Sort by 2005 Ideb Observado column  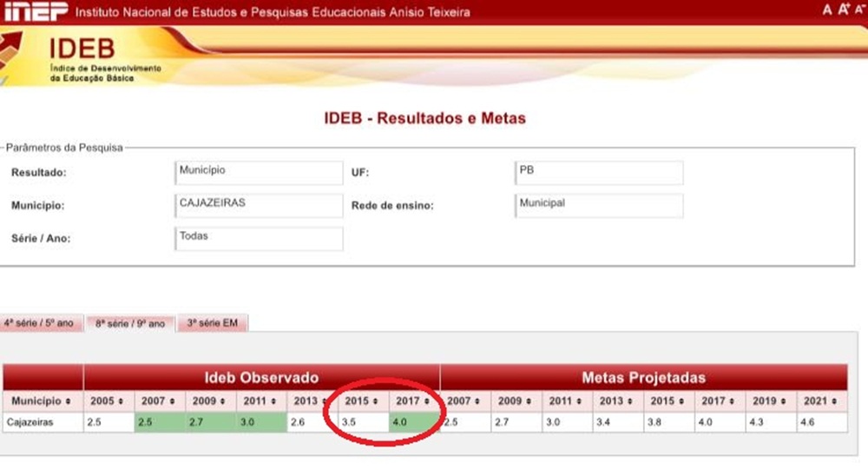(x=108, y=401)
